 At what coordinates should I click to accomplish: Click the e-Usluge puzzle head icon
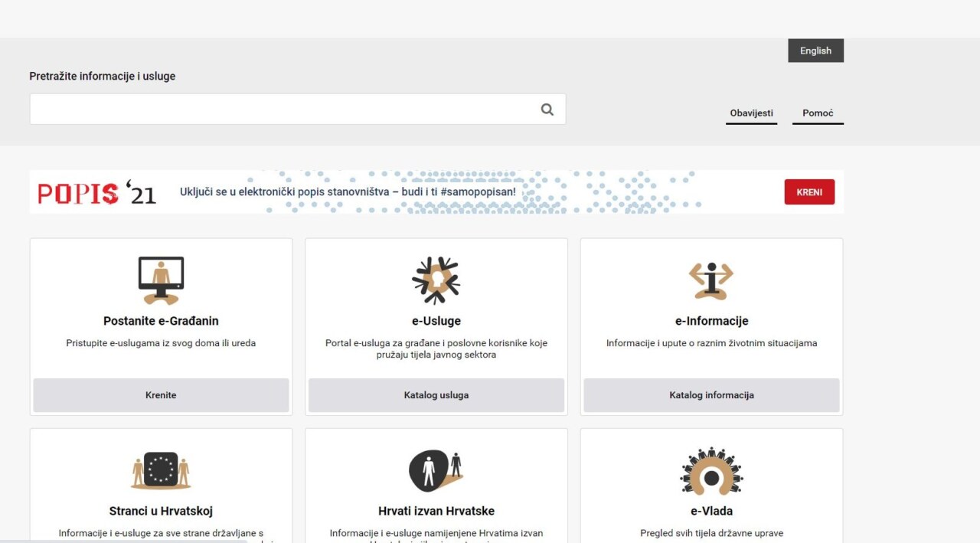[436, 280]
